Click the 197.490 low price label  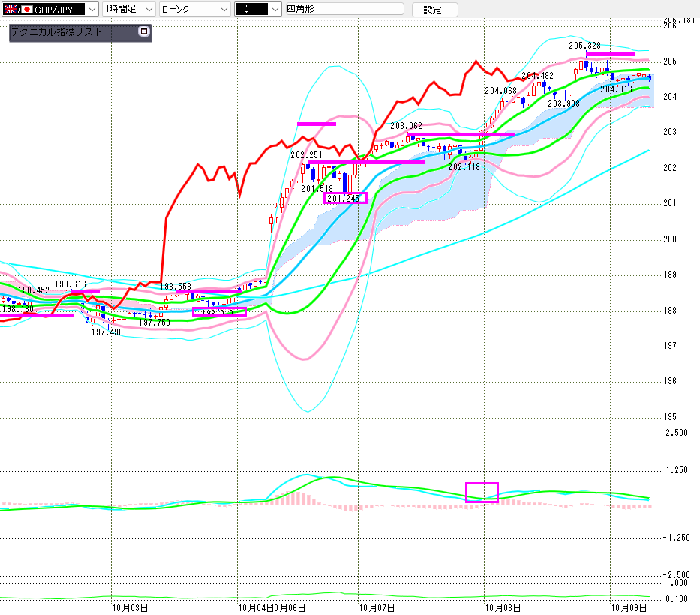coord(107,331)
